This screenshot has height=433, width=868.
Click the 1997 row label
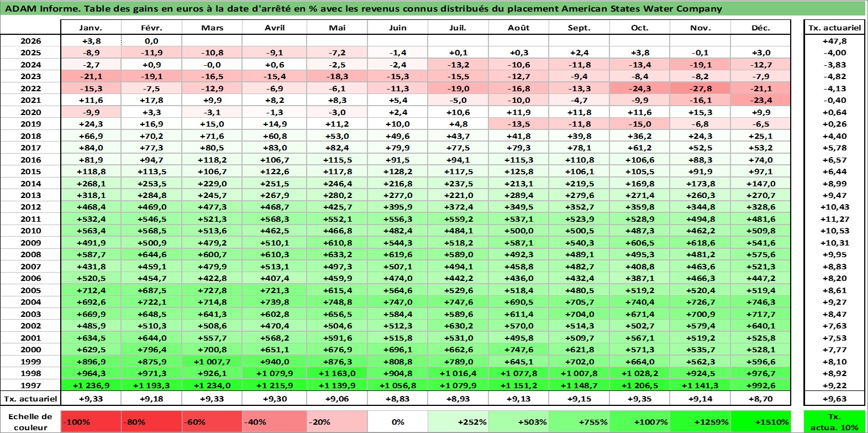[30, 385]
